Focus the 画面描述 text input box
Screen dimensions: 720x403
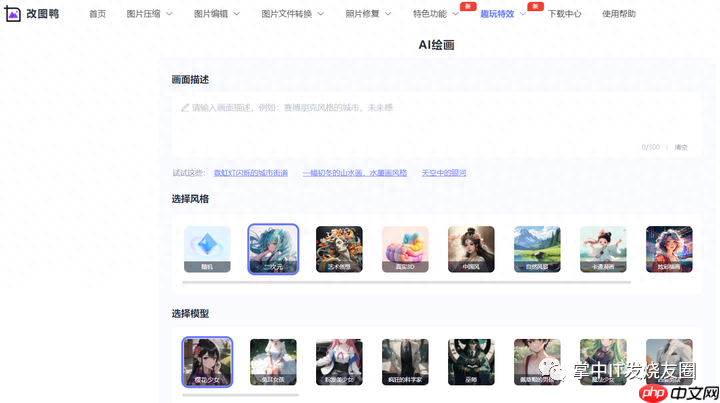click(x=436, y=124)
